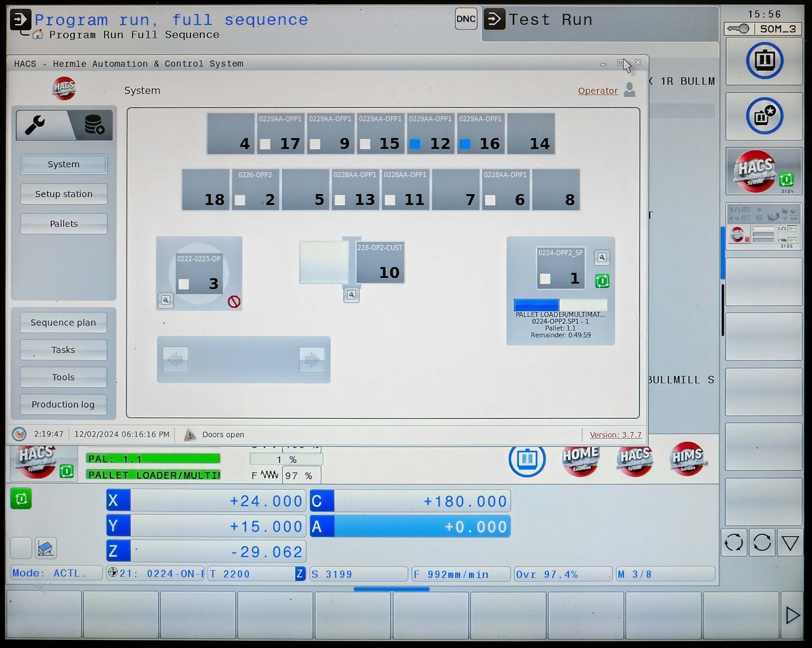Open the Setup station menu
The height and width of the screenshot is (648, 812).
(64, 194)
